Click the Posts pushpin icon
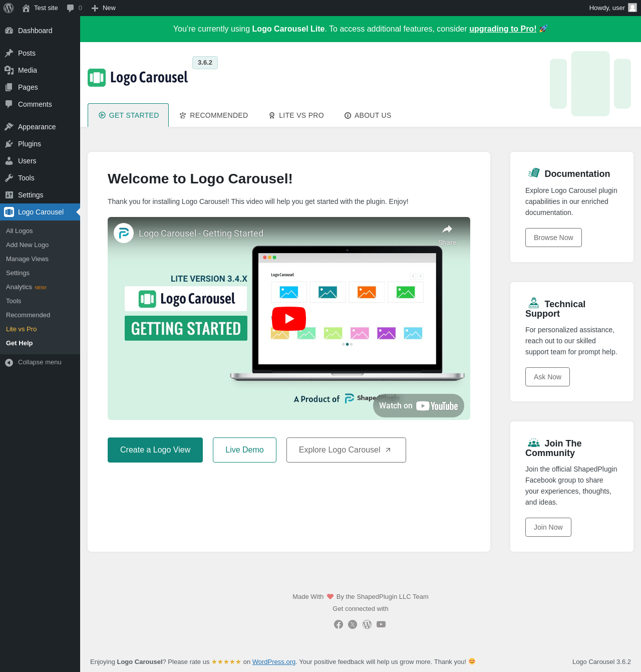This screenshot has width=641, height=672. point(9,53)
